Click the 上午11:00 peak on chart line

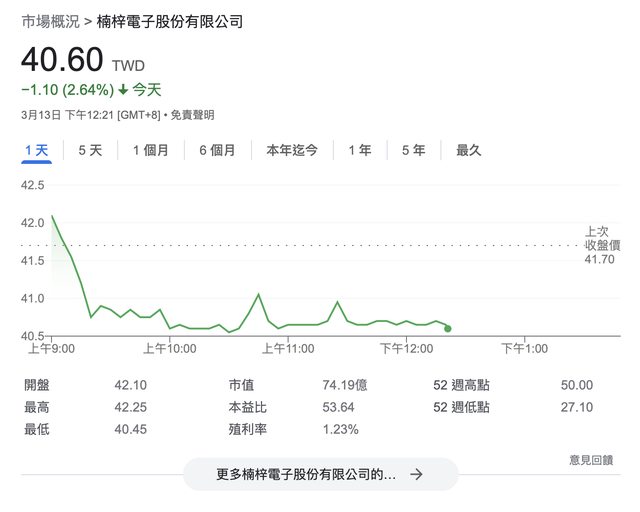click(x=258, y=295)
